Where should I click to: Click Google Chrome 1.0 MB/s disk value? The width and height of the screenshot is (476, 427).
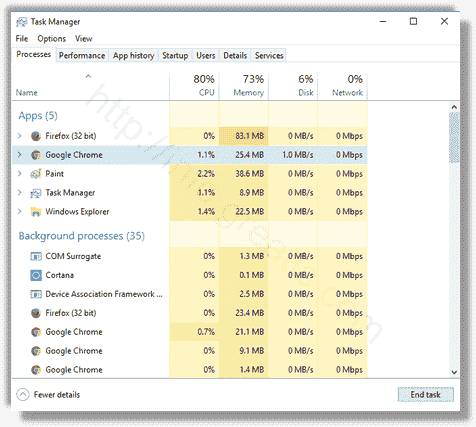[298, 155]
